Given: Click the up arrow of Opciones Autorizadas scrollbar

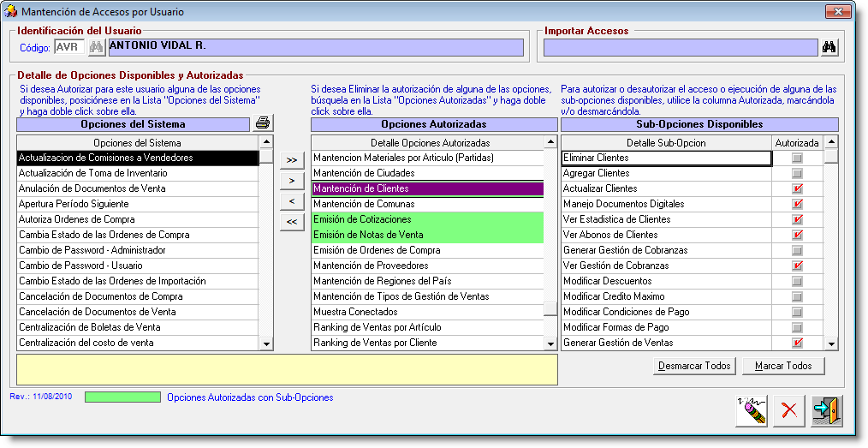Looking at the screenshot, I should [550, 141].
